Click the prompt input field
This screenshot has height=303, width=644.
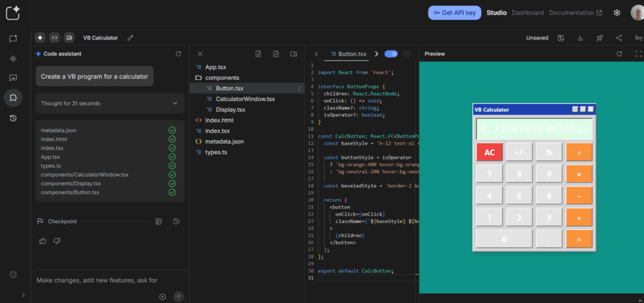97,280
